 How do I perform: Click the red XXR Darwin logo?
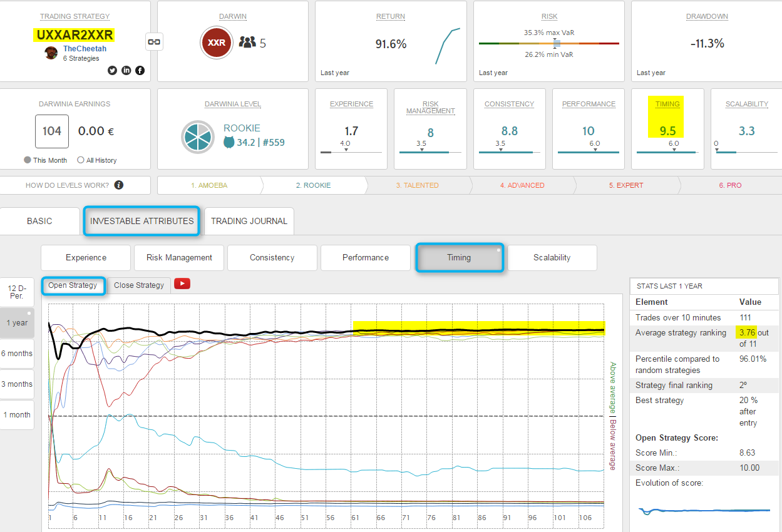coord(217,43)
